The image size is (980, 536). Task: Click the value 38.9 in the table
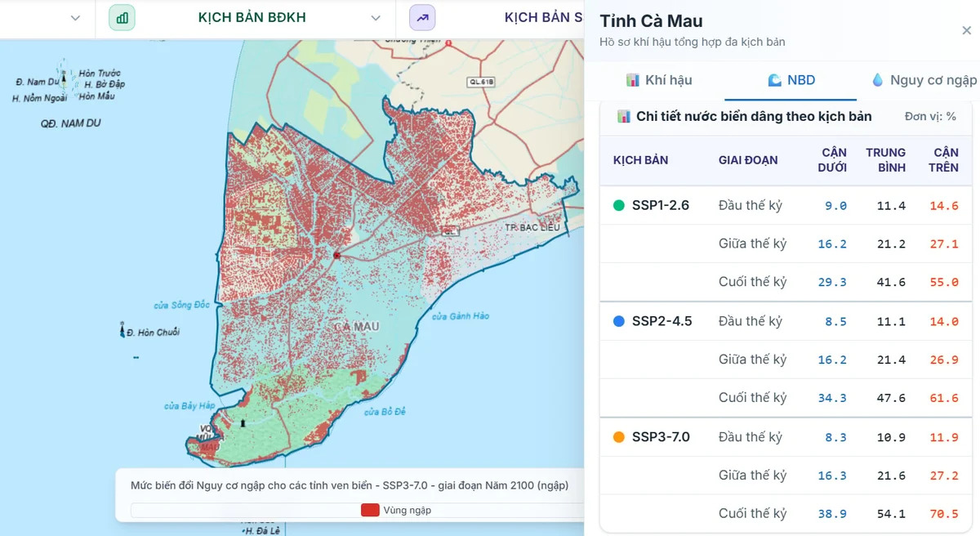832,514
